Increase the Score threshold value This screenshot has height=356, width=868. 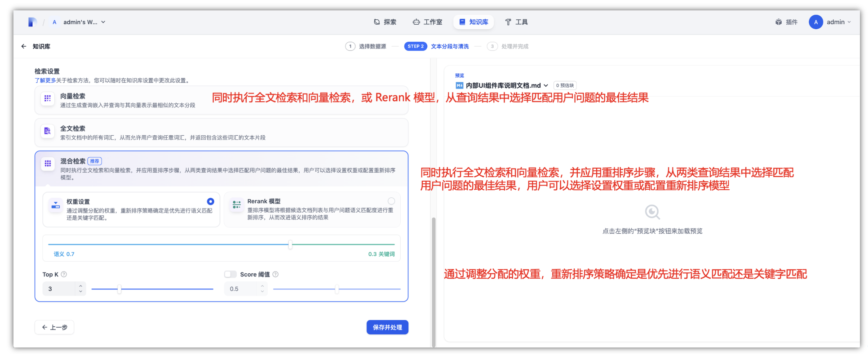262,286
